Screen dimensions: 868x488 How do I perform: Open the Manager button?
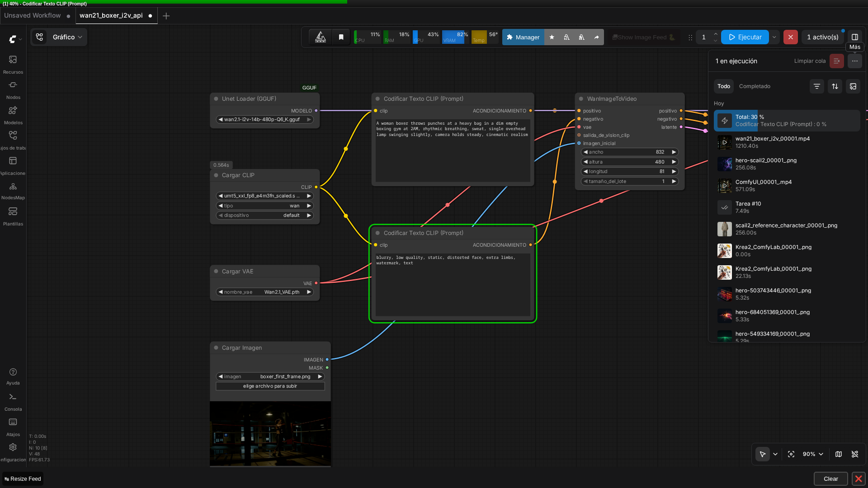point(523,37)
